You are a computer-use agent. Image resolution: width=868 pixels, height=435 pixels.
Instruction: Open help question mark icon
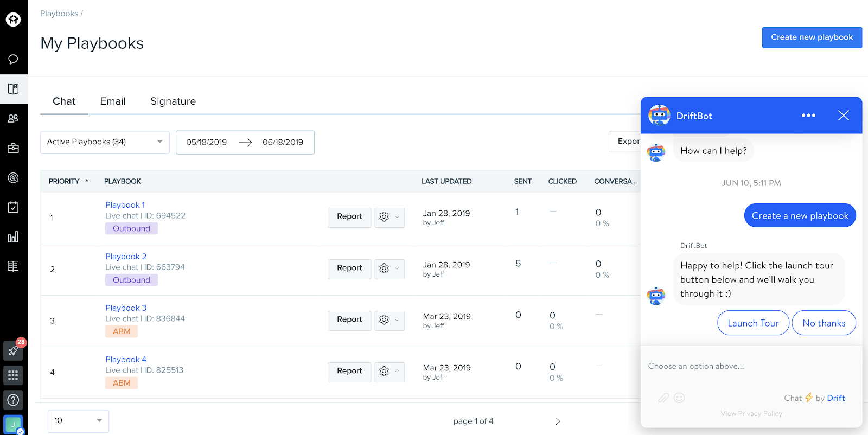[14, 400]
